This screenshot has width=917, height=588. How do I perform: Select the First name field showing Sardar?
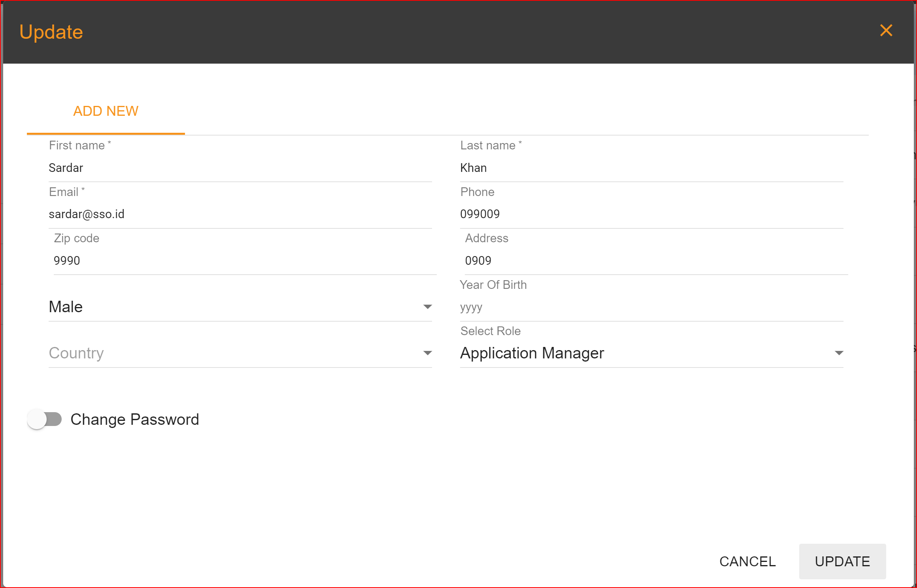237,168
